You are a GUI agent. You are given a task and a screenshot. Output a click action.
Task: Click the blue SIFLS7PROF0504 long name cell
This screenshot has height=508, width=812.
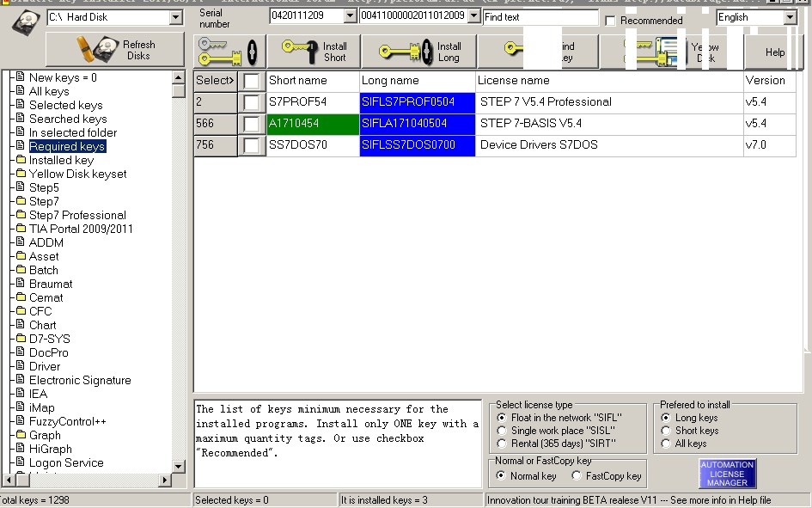417,102
